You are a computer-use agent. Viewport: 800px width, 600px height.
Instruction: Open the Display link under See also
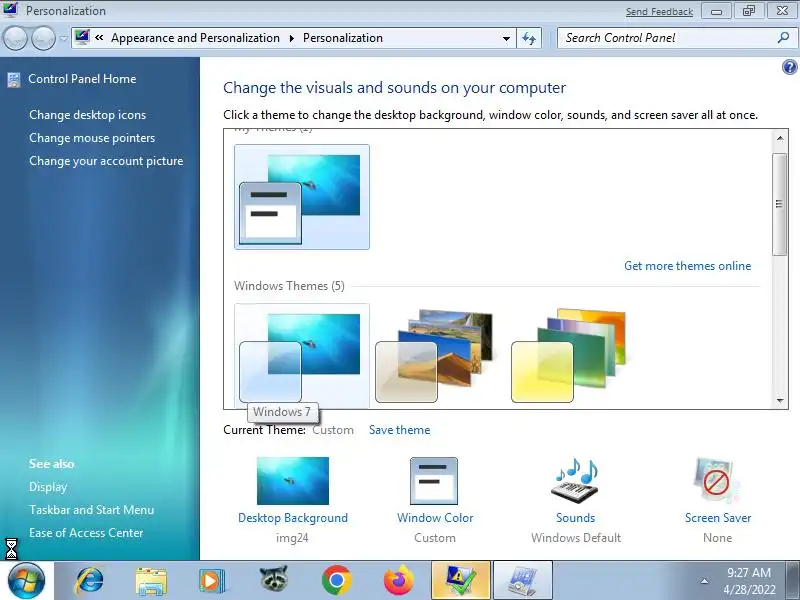click(x=48, y=487)
